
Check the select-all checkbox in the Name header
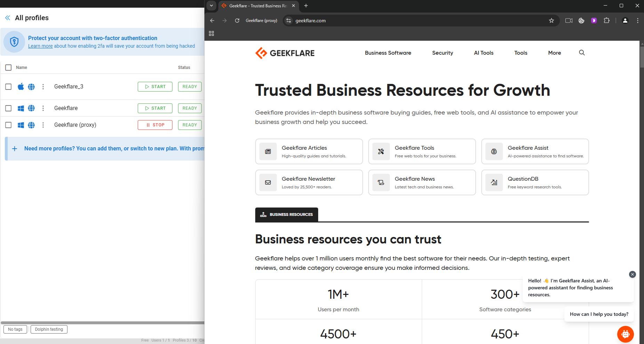pyautogui.click(x=8, y=67)
